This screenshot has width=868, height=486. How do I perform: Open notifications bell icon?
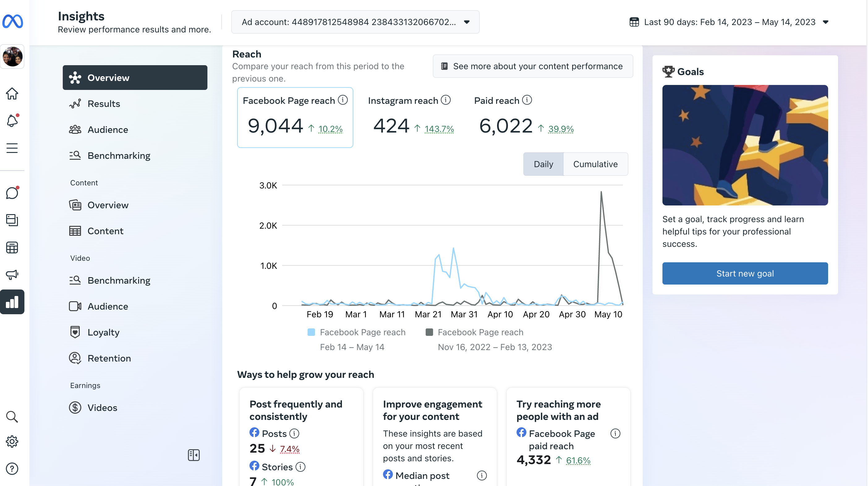pos(12,120)
